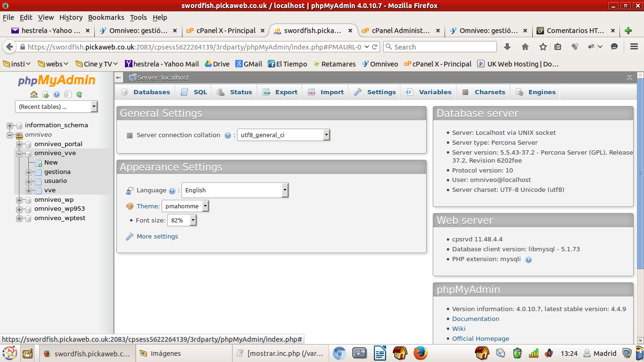The width and height of the screenshot is (644, 362).
Task: Open the Firefox Bookmarks menu
Action: 106,17
